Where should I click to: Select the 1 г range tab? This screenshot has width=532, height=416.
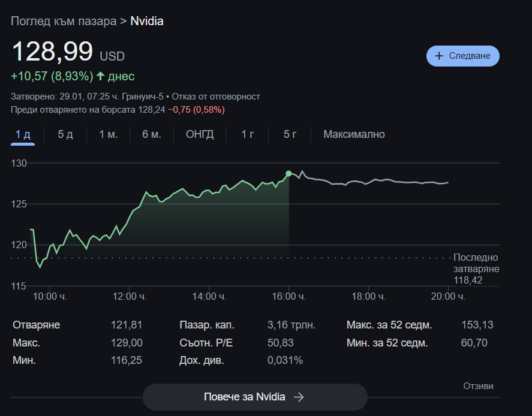[x=247, y=134]
